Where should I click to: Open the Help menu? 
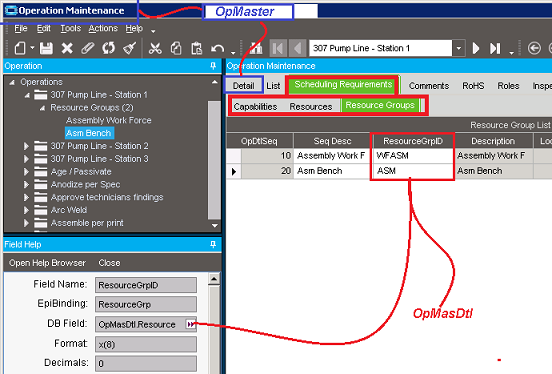(x=134, y=29)
